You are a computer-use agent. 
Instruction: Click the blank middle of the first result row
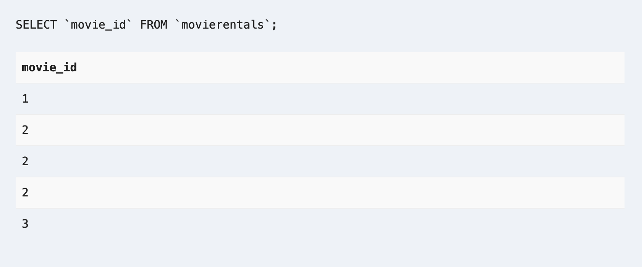pyautogui.click(x=320, y=99)
